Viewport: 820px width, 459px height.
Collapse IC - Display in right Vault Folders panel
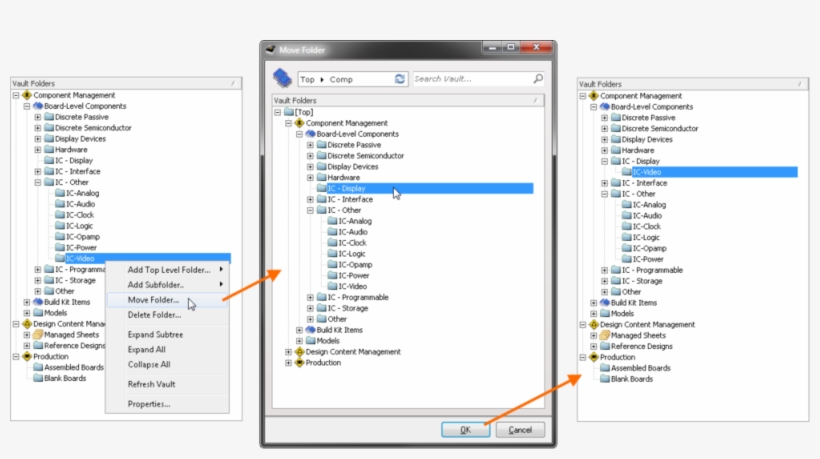tap(605, 162)
